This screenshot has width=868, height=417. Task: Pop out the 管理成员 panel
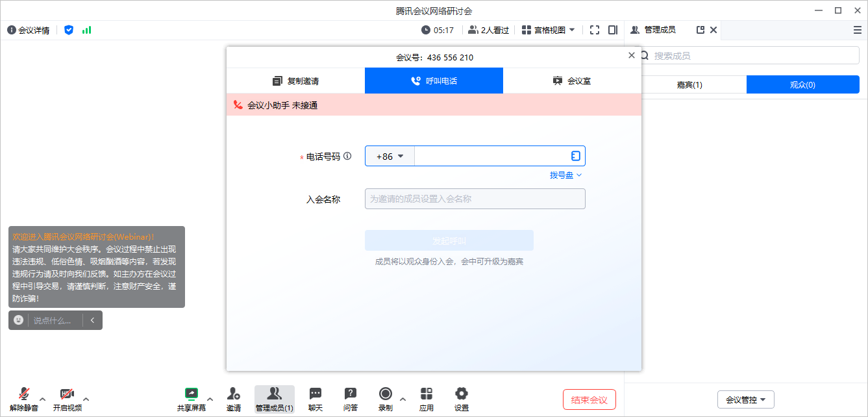(701, 30)
